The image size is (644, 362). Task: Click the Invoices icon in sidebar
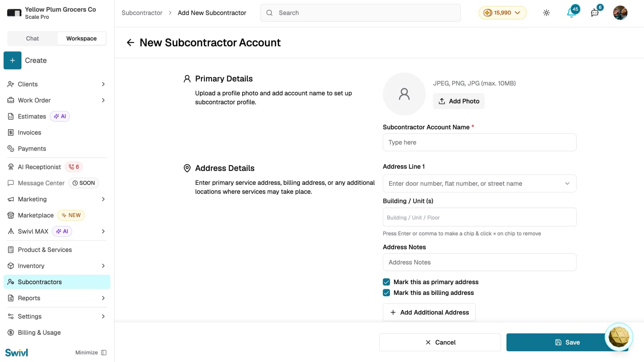[11, 133]
